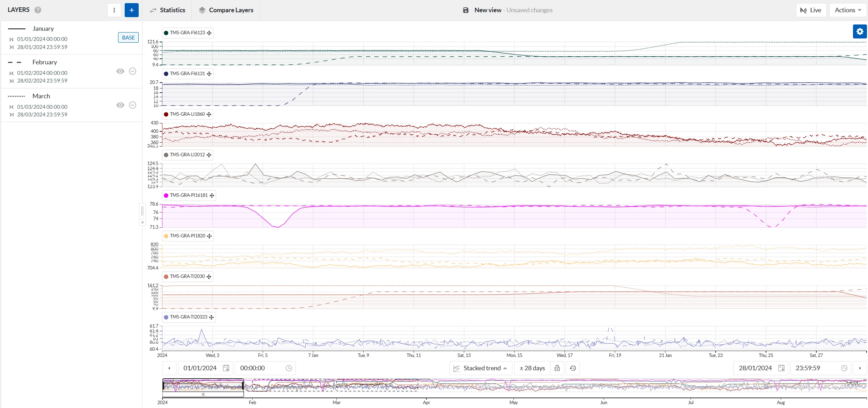The image size is (868, 408).
Task: Toggle Live mode button
Action: coord(811,10)
